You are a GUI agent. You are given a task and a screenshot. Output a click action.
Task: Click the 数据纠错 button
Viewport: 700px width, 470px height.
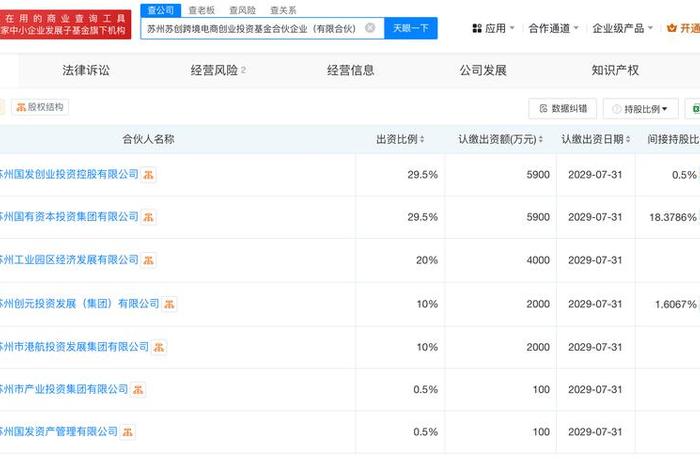562,108
